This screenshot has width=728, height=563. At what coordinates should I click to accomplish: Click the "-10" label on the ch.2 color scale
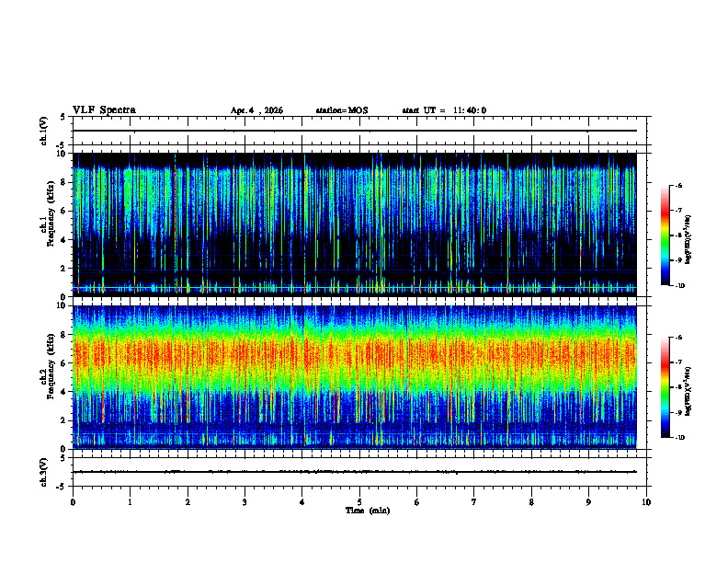(x=679, y=438)
